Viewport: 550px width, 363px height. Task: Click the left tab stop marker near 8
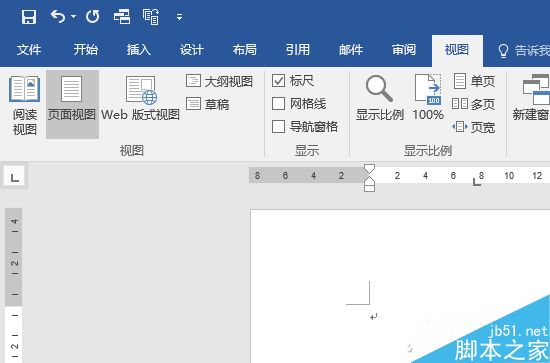pyautogui.click(x=476, y=182)
